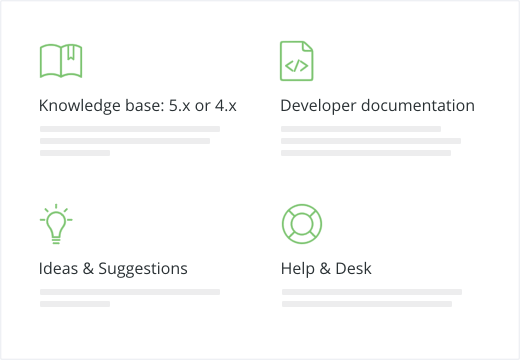The image size is (520, 360).
Task: Click middle placeholder line under Developer documentation
Action: pos(371,141)
